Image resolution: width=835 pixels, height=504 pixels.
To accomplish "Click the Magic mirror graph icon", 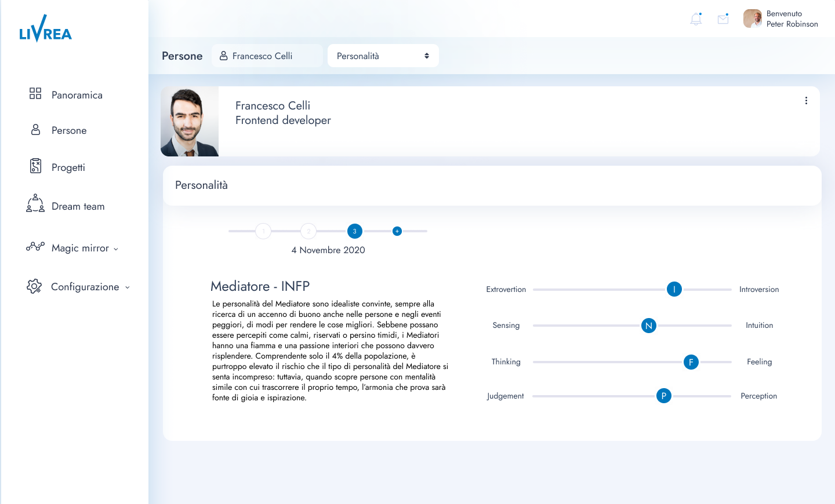I will click(x=35, y=246).
